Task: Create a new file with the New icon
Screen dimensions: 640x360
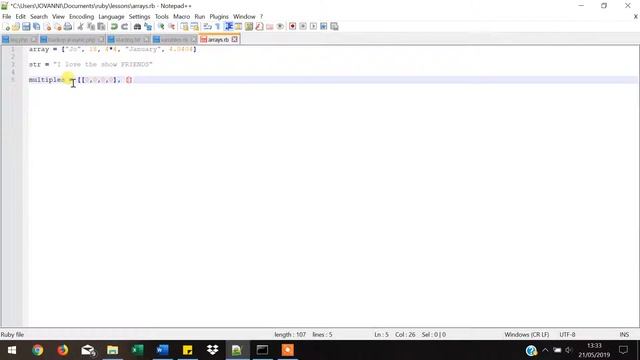Action: click(x=6, y=27)
